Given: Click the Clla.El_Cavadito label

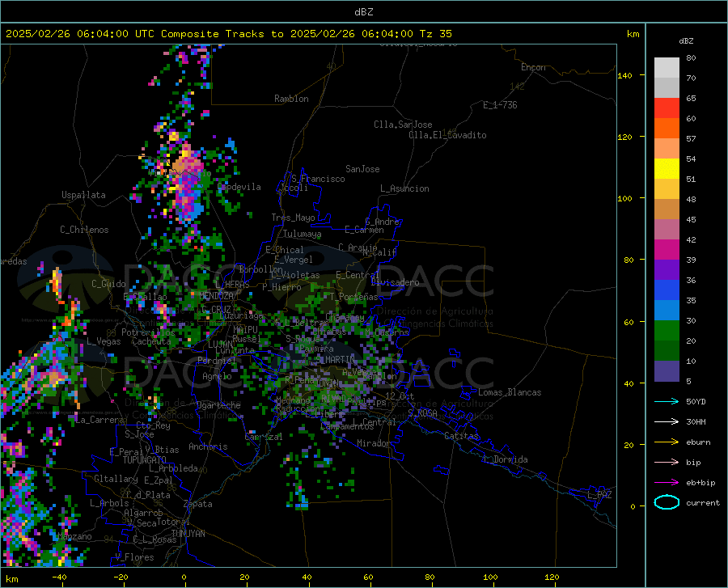Looking at the screenshot, I should point(447,135).
